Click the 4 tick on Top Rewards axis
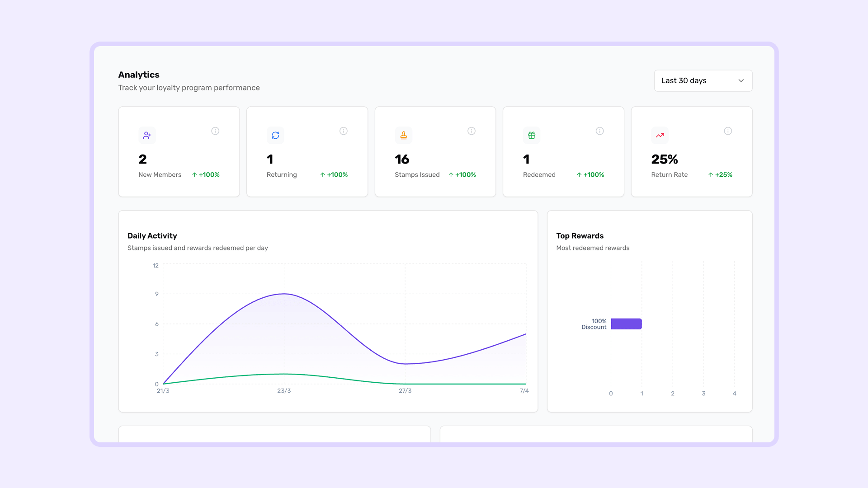This screenshot has height=488, width=868. point(735,394)
